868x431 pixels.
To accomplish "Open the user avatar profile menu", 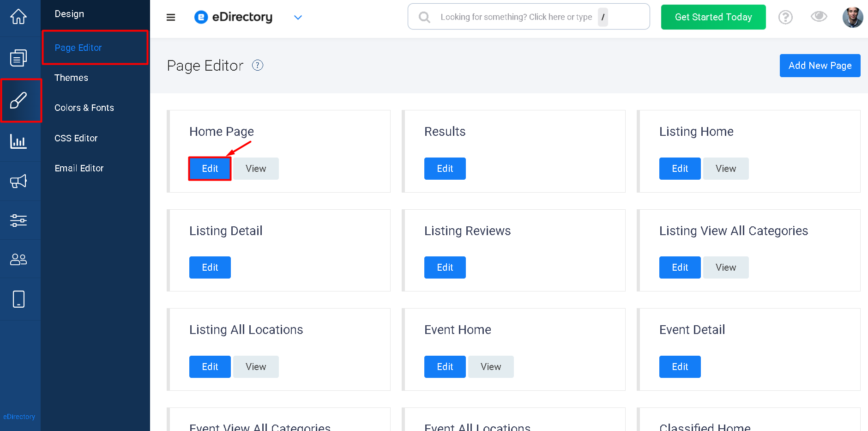I will coord(853,17).
